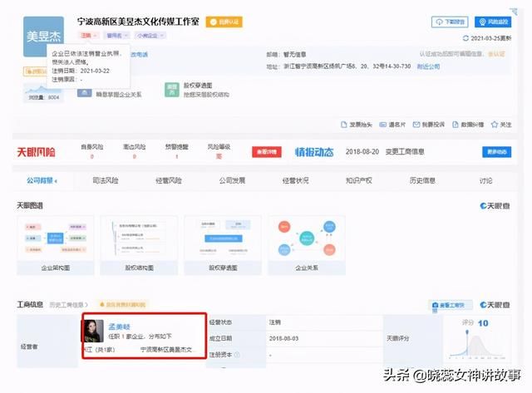Viewport: 532px width, 393px height.
Task: Switch to the 经营状况 tab
Action: 296,180
